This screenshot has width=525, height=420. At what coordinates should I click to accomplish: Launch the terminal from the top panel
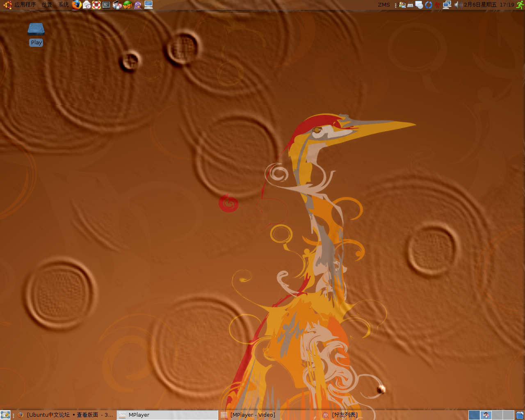click(x=106, y=5)
